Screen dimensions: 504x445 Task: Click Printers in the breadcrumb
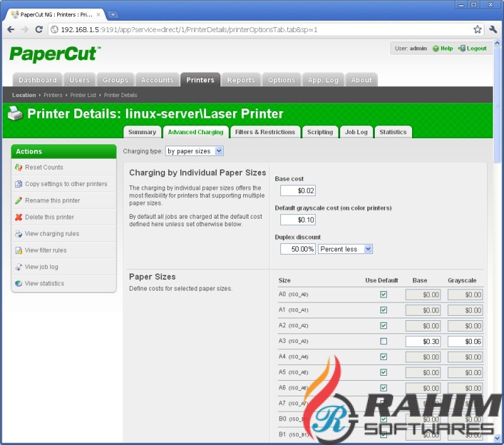coord(53,95)
